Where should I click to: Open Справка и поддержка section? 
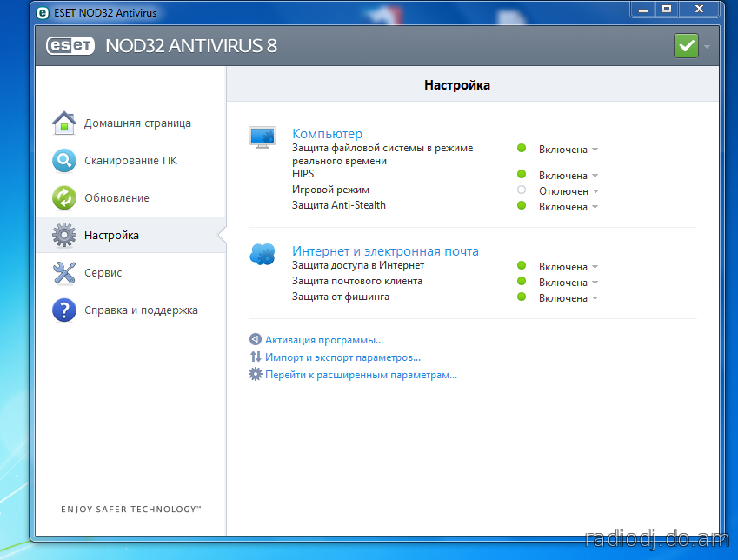point(131,310)
